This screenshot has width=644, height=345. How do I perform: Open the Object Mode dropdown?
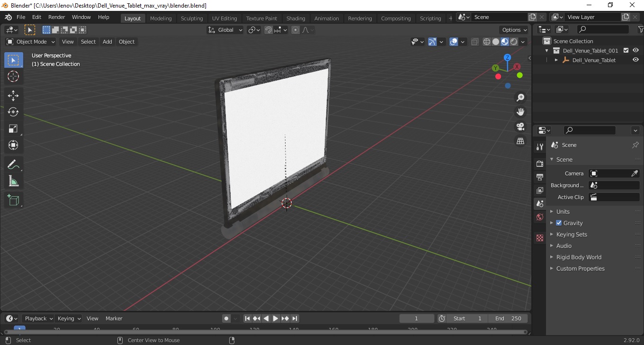[x=31, y=42]
